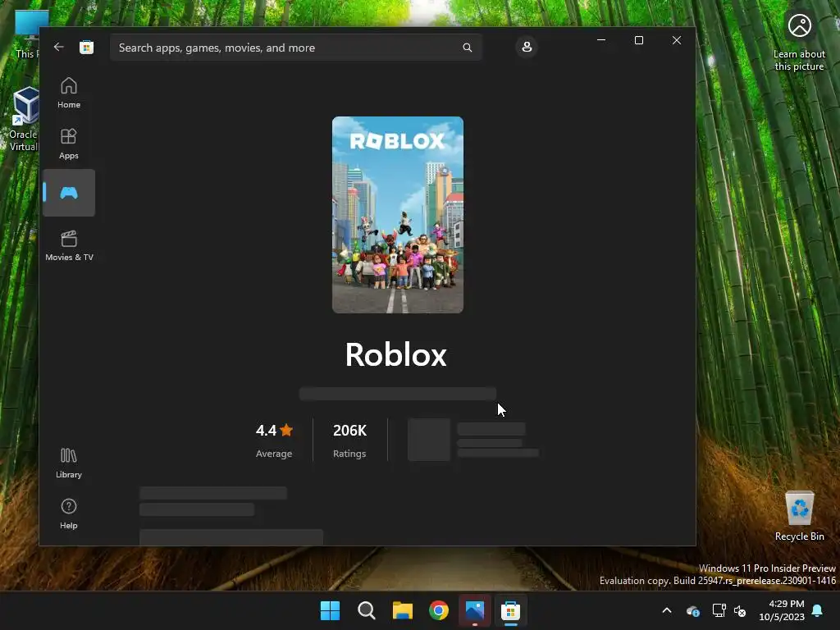Open notifications bell icon
This screenshot has width=840, height=630.
(x=818, y=610)
